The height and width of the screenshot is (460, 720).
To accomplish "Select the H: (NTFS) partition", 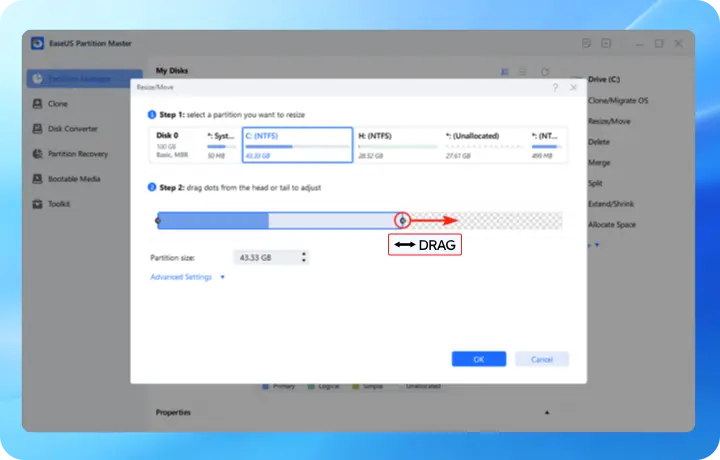I will (x=398, y=145).
